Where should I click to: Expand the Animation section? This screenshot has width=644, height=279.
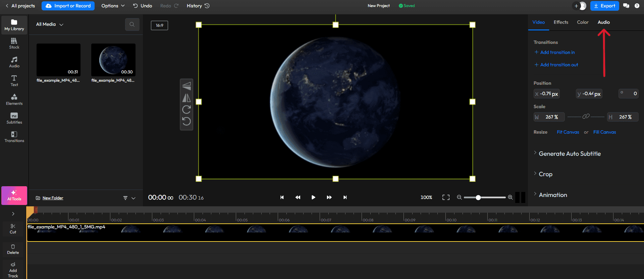(550, 195)
